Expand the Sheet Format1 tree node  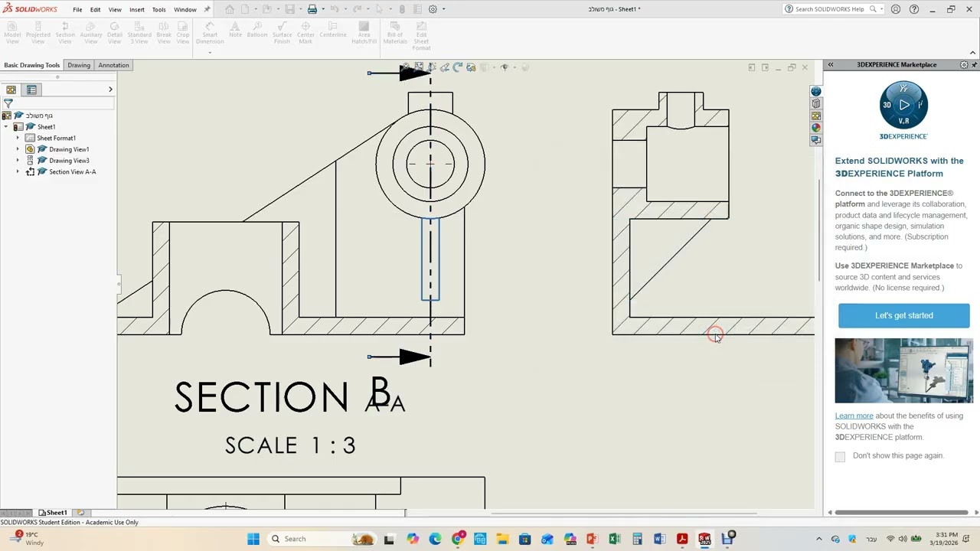coord(18,138)
